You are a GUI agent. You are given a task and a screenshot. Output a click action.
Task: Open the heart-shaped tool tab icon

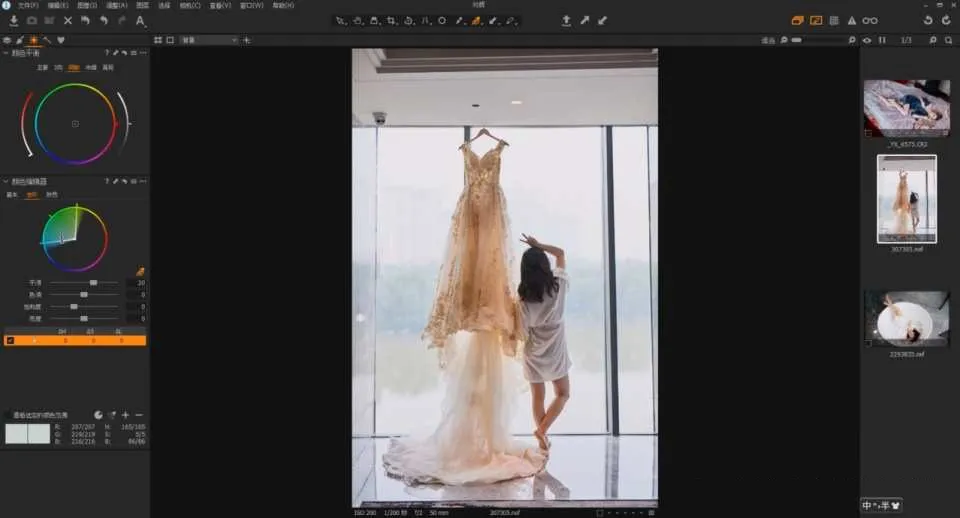coord(61,40)
